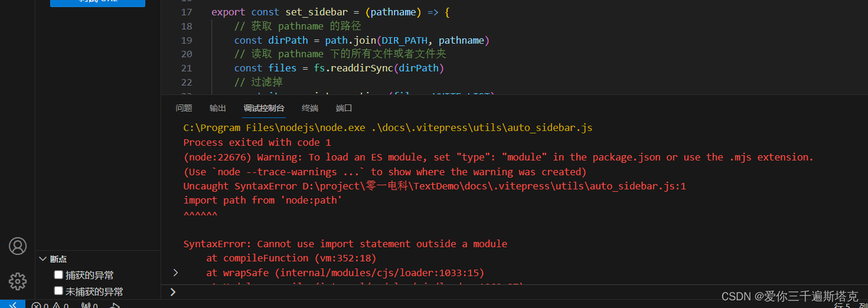The image size is (868, 308).
Task: Enable the 未捕获的异常 breakpoint checkbox
Action: (59, 291)
